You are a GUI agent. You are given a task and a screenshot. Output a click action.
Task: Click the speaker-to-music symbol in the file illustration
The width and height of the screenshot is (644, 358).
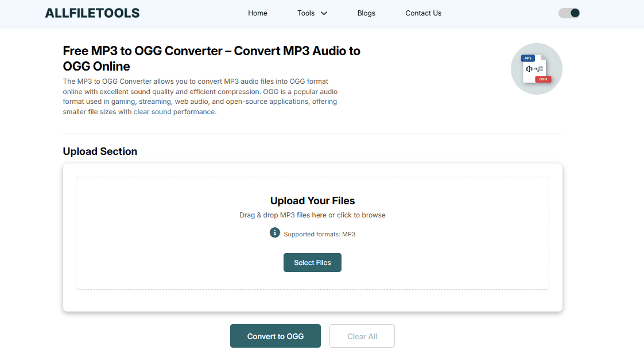(x=534, y=69)
